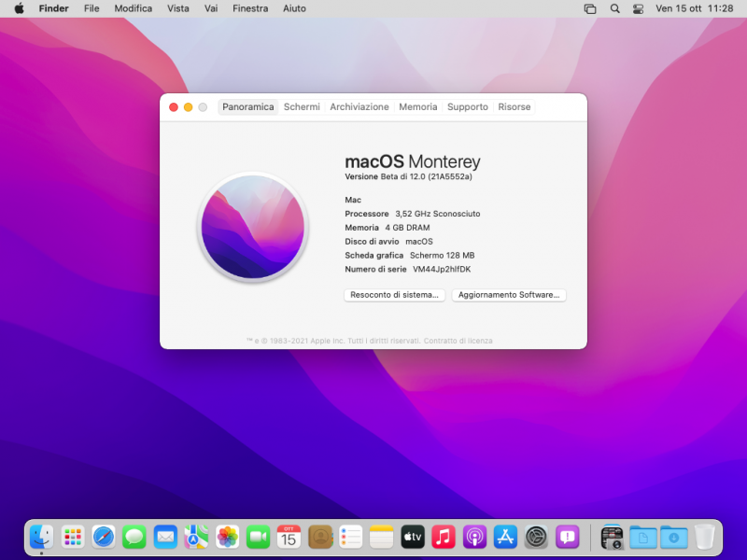Open the Apple menu
This screenshot has height=560, width=747.
pos(18,8)
